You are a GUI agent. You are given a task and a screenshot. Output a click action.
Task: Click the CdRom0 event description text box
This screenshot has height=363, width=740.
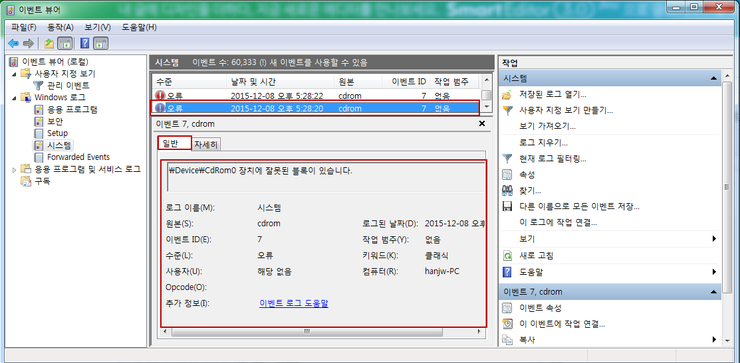pos(326,177)
